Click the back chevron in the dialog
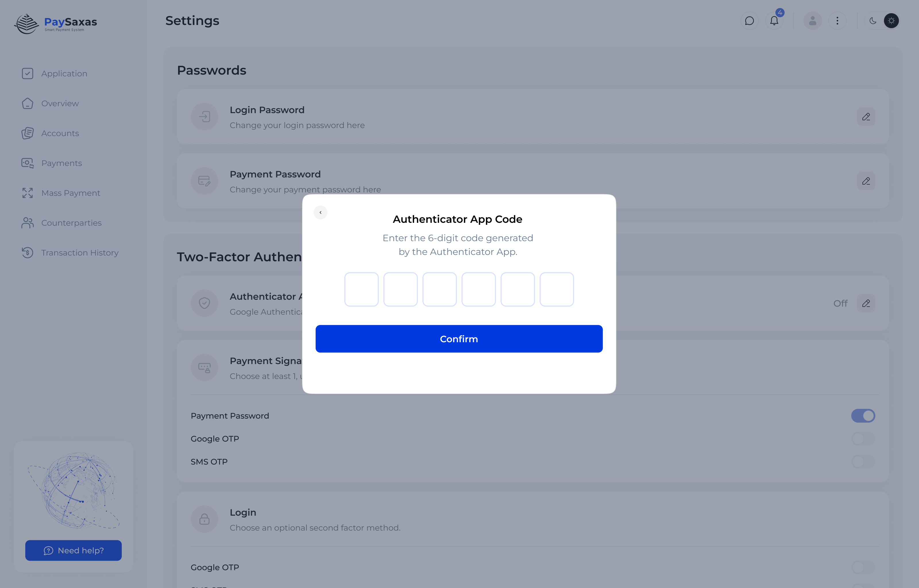919x588 pixels. (320, 212)
